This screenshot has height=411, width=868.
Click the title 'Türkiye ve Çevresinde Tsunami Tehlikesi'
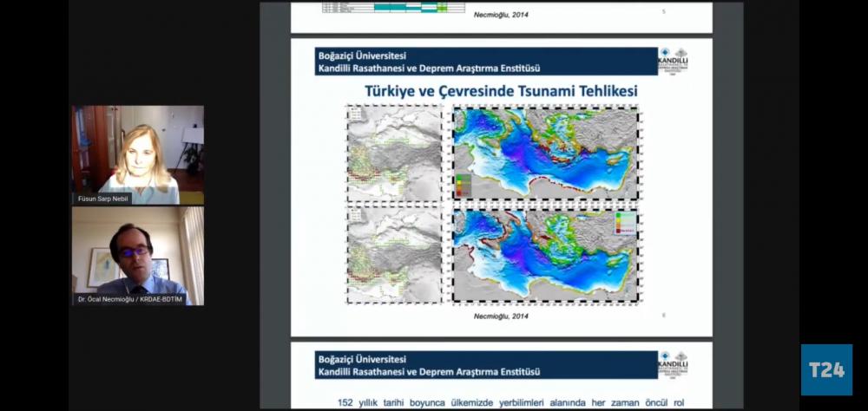[x=501, y=91]
